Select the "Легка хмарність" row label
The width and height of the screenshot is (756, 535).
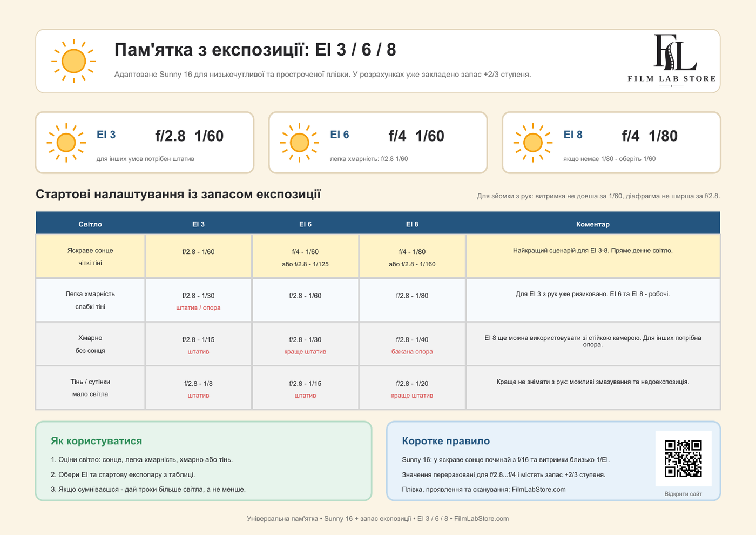tap(90, 295)
